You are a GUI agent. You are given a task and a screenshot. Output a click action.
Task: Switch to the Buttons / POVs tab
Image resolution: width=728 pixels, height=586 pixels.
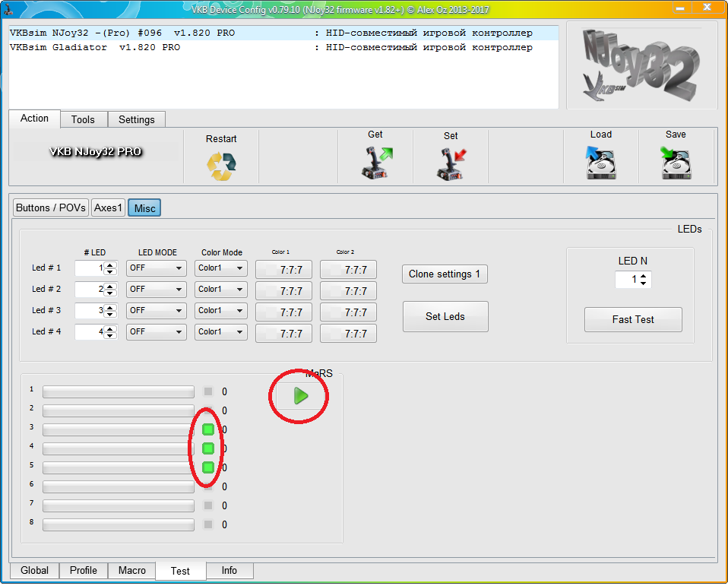51,208
